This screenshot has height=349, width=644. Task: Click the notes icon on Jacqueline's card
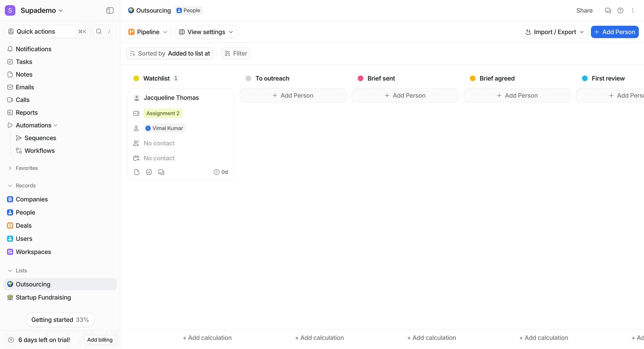pyautogui.click(x=136, y=172)
